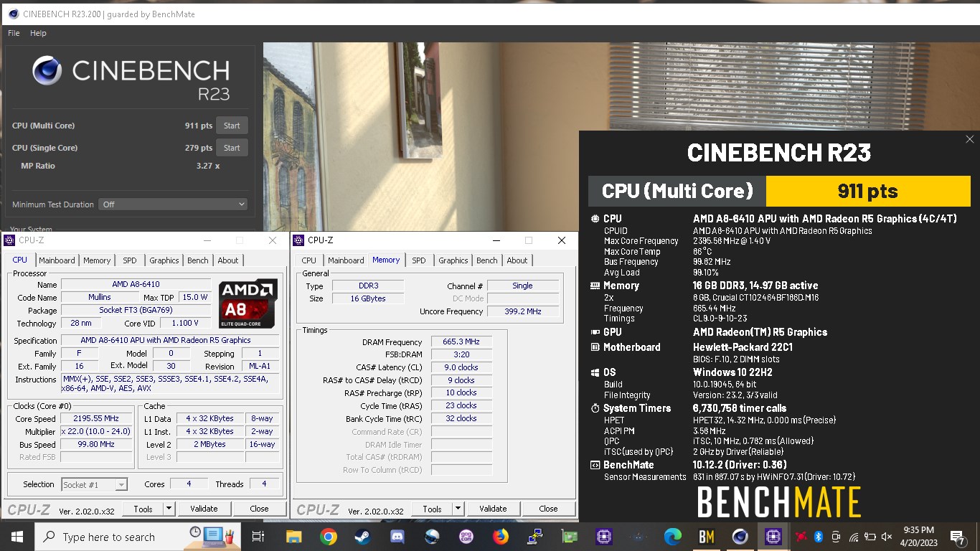Open About tab in CPU-Z processor window
The height and width of the screenshot is (551, 980).
228,260
